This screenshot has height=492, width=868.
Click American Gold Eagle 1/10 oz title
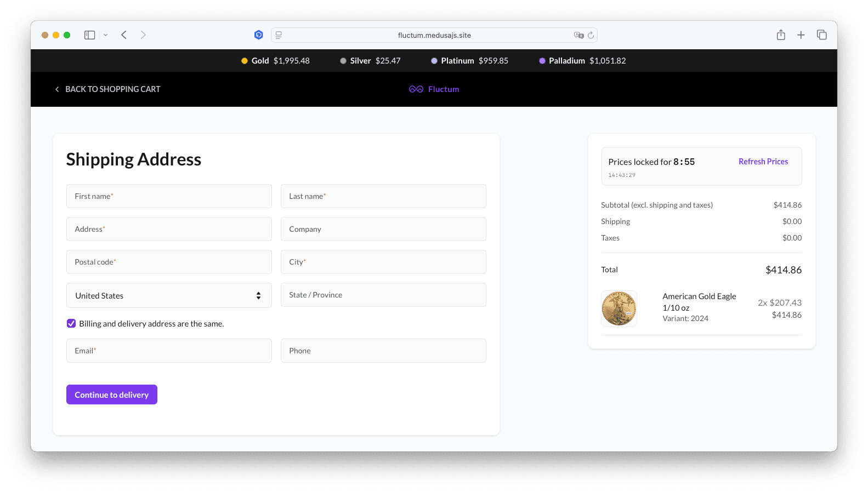tap(699, 302)
